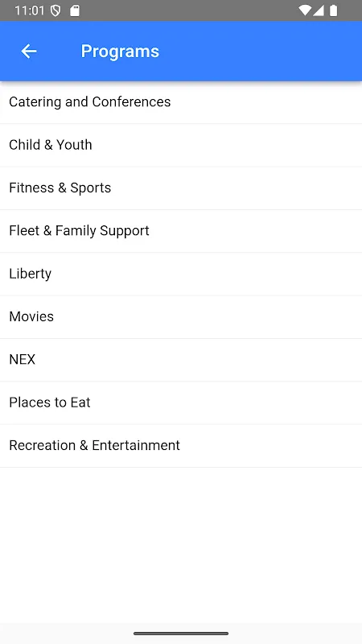Viewport: 362px width, 644px height.
Task: Tap the Wi-Fi status icon
Action: tap(305, 10)
